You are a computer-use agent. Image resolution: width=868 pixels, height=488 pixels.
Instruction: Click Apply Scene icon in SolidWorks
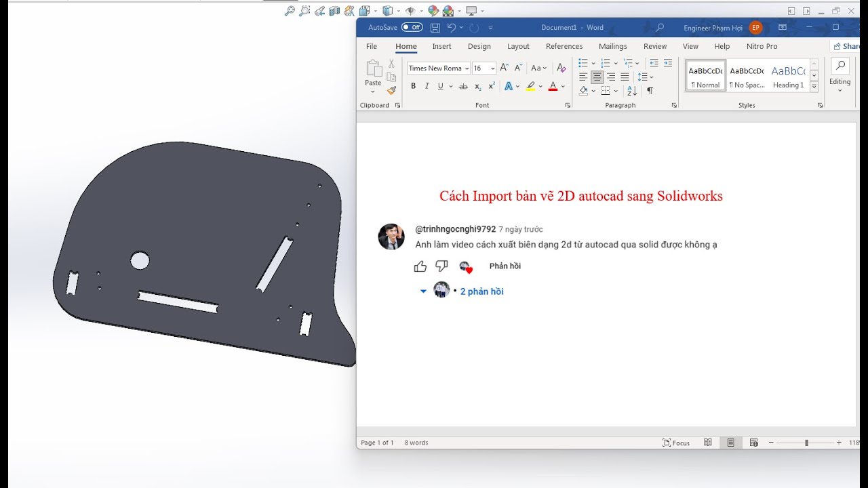(x=448, y=11)
